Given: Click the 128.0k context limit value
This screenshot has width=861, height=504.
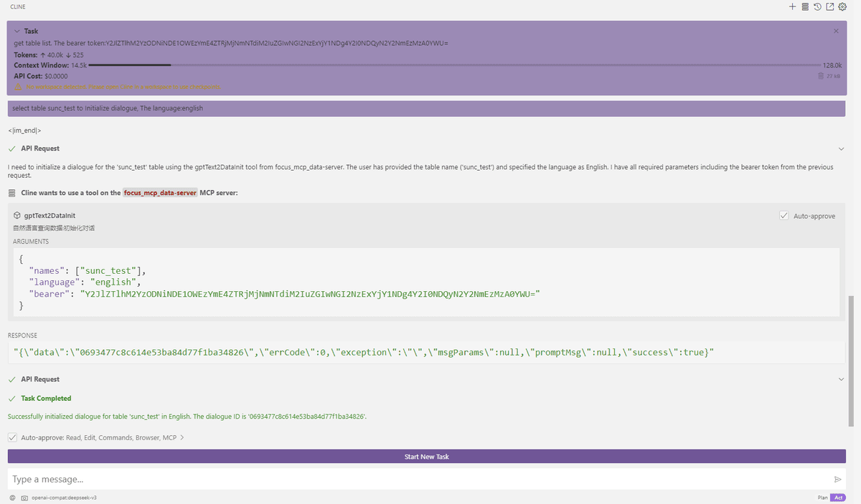Looking at the screenshot, I should [832, 65].
